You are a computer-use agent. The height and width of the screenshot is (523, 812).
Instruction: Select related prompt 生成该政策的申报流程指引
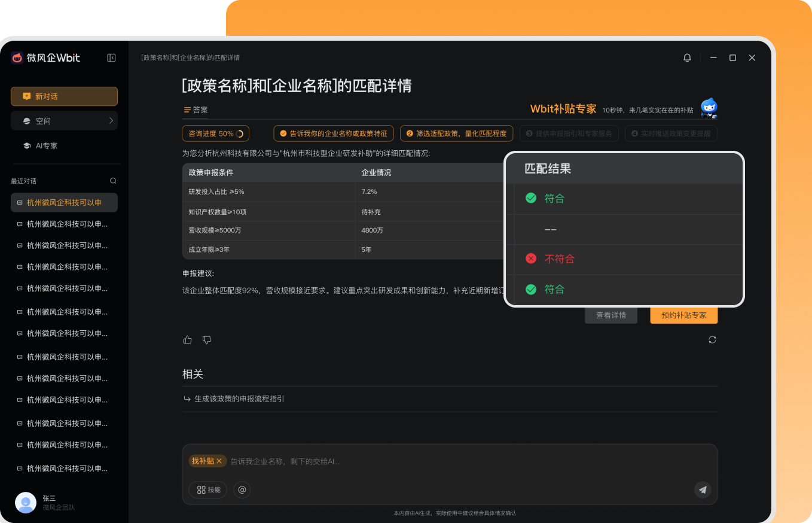(239, 399)
